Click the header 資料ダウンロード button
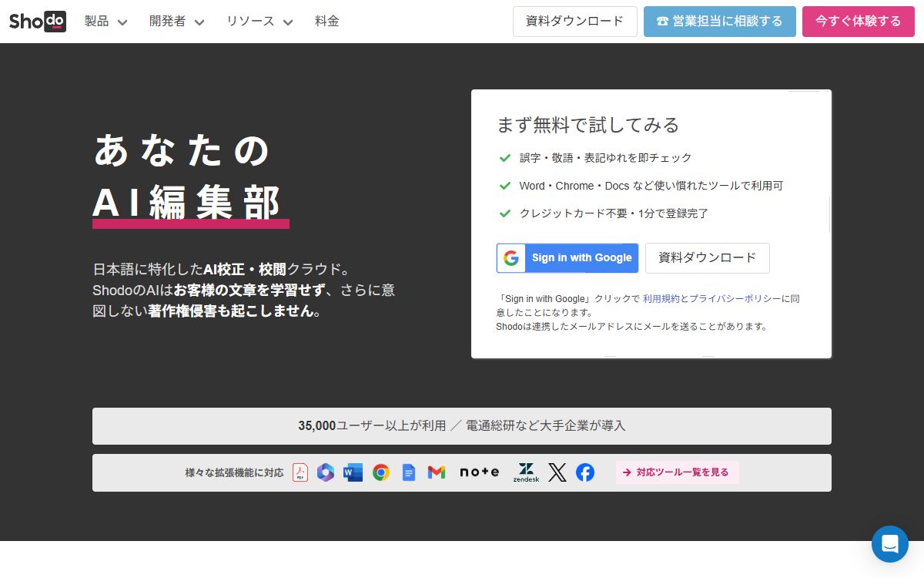Viewport: 924px width, 578px height. [x=575, y=22]
